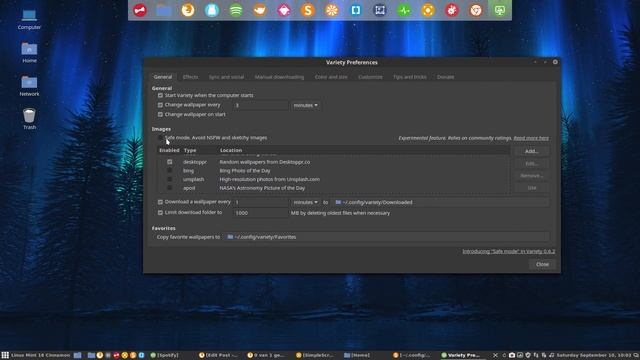The image size is (640, 360).
Task: Toggle Download a wallpaper every checkbox
Action: point(160,202)
